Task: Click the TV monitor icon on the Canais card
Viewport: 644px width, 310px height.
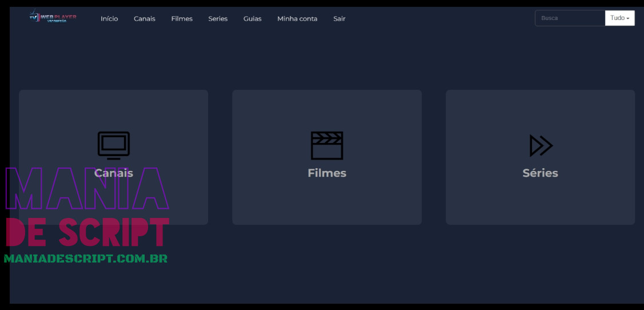Action: point(113,145)
